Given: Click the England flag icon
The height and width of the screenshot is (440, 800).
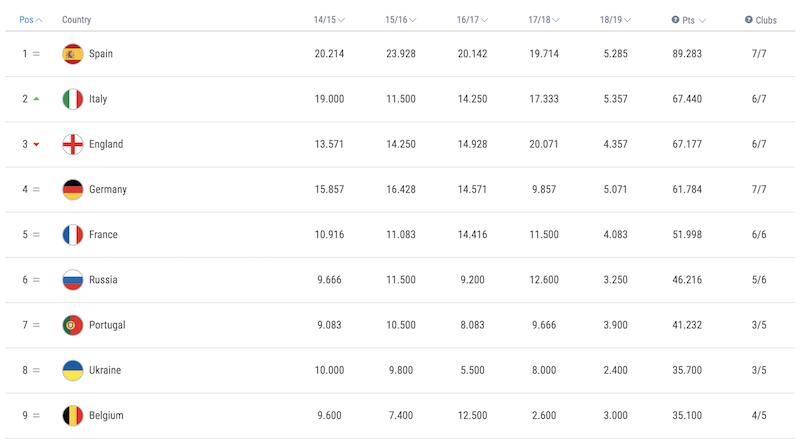Looking at the screenshot, I should pyautogui.click(x=72, y=144).
